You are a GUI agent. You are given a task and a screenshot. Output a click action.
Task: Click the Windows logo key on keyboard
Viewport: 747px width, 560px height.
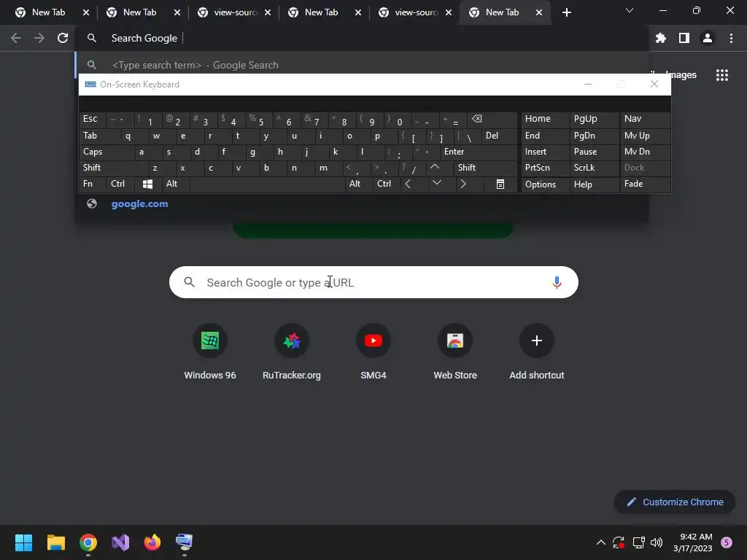point(147,184)
